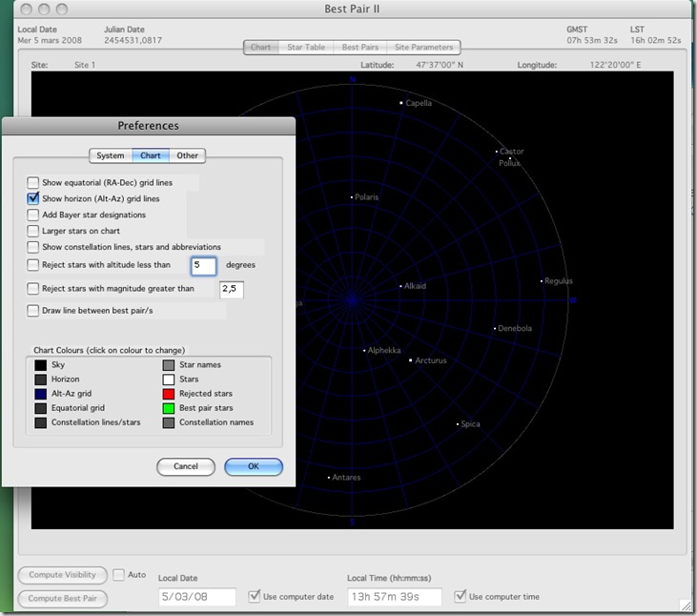Change the Star names colour swatch
The image size is (697, 616).
(169, 365)
